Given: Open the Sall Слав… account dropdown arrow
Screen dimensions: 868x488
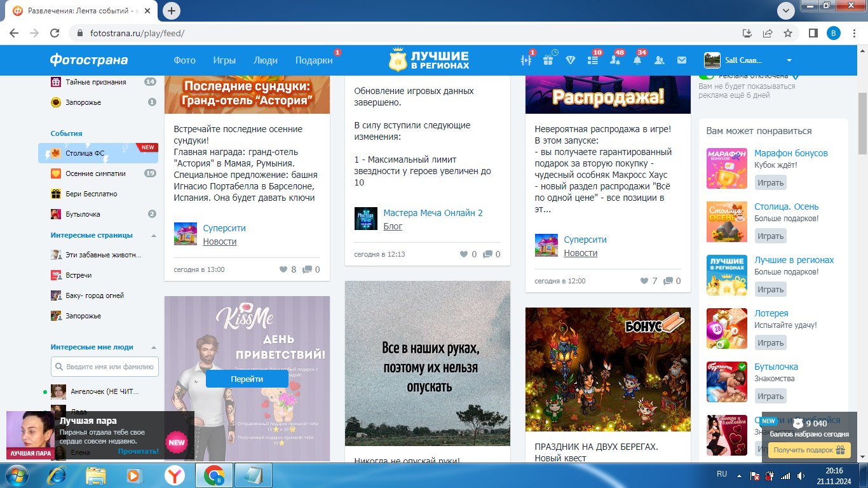Looking at the screenshot, I should [789, 60].
